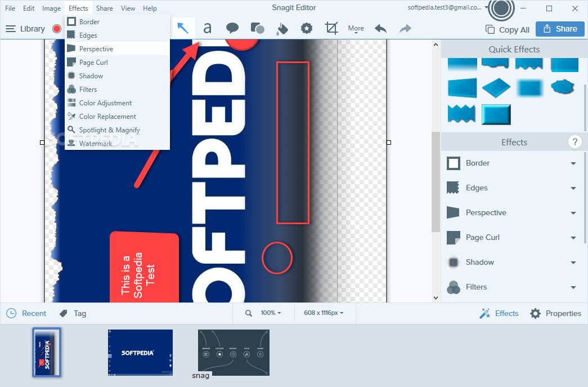588x387 pixels.
Task: Click the blue Share button
Action: [x=560, y=29]
